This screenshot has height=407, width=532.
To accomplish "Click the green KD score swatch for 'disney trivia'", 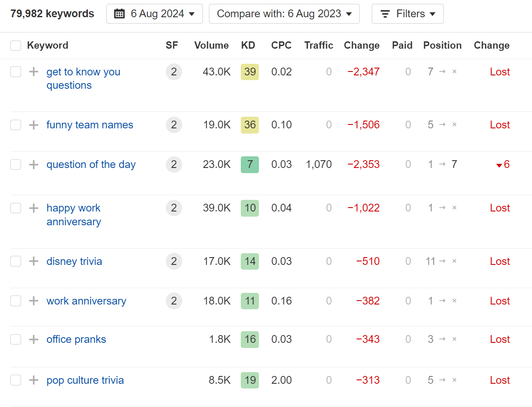I will [x=250, y=261].
